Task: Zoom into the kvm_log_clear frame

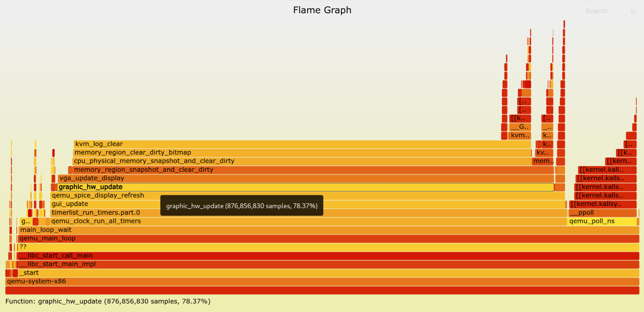Action: click(302, 144)
